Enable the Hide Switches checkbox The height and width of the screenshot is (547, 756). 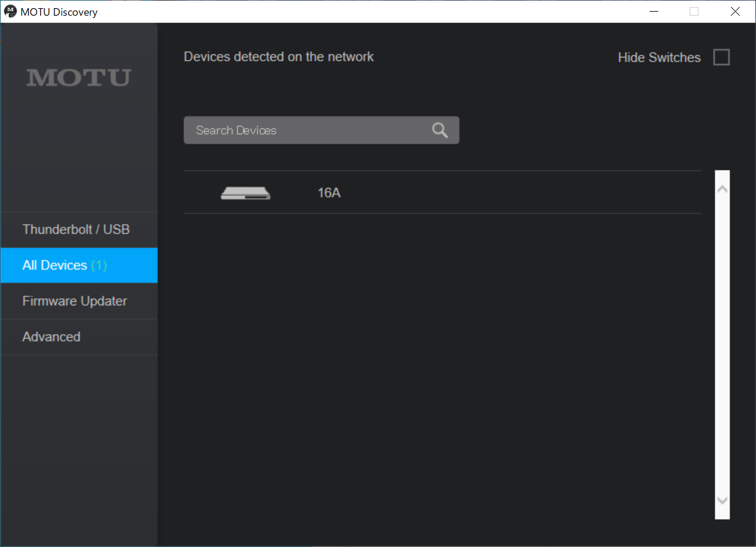point(721,57)
